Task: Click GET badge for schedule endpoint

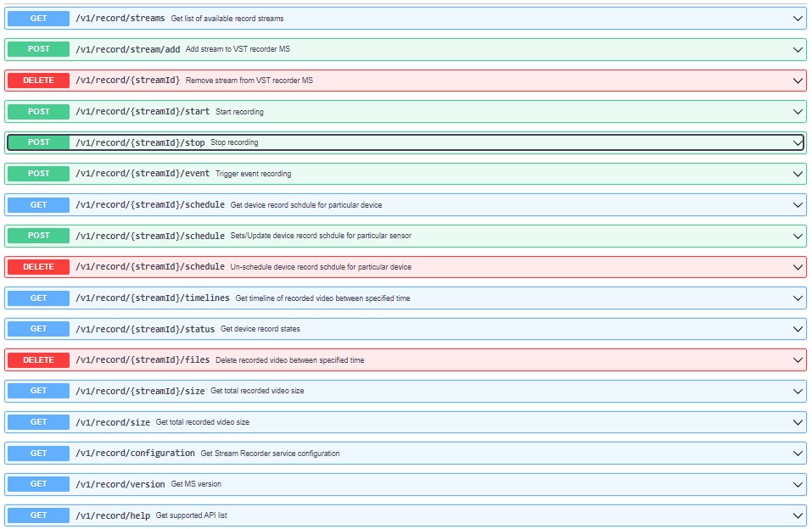Action: (39, 205)
